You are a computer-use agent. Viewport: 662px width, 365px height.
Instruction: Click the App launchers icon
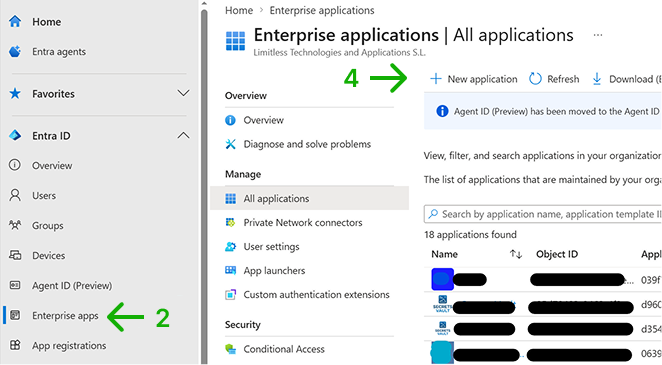(x=231, y=270)
